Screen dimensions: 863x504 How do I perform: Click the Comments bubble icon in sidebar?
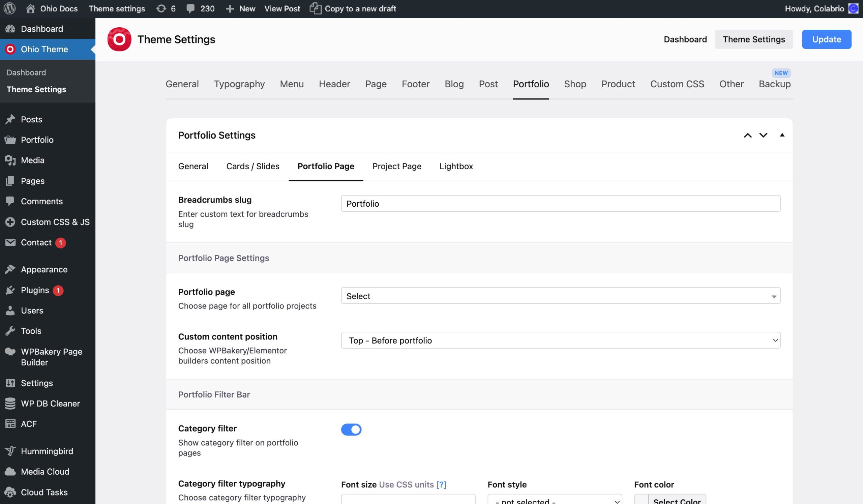(10, 201)
